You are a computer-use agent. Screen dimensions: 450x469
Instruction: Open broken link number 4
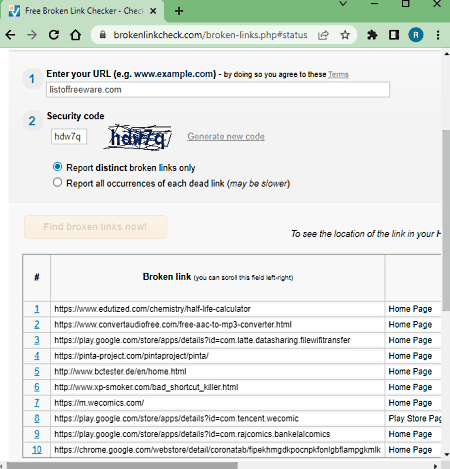[x=37, y=356]
